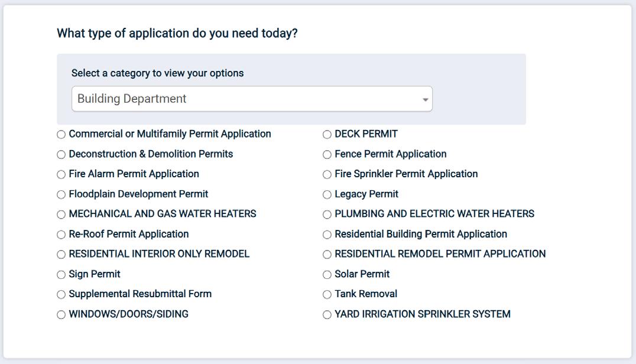Select the Supplemental Resubmittal Form option

click(x=61, y=294)
